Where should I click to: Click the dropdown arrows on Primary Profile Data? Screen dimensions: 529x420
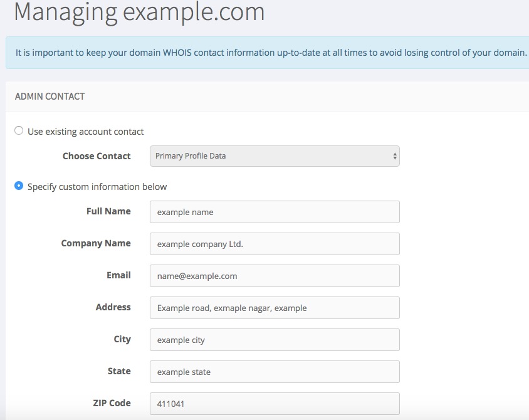point(395,156)
